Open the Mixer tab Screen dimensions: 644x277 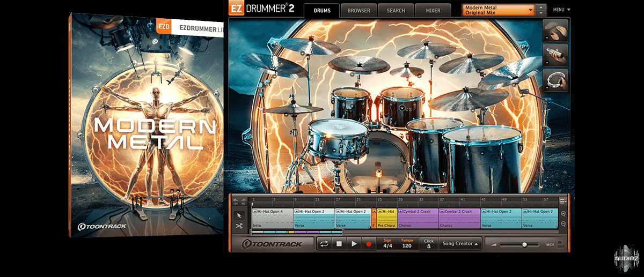click(433, 10)
